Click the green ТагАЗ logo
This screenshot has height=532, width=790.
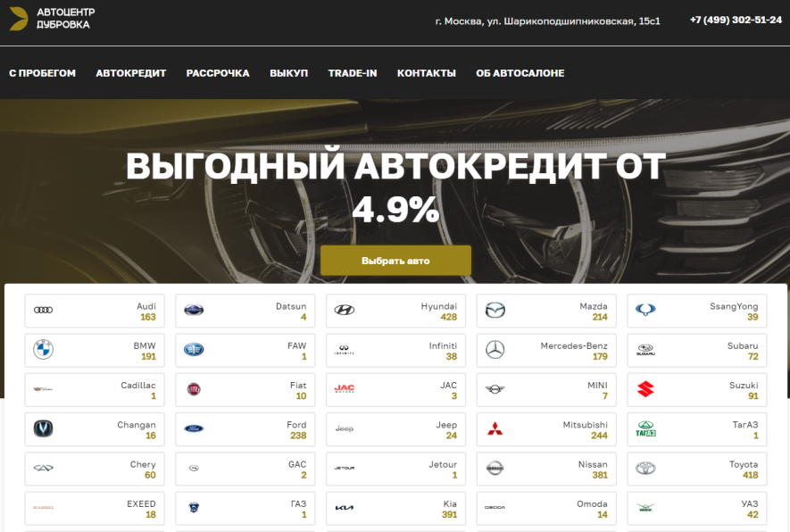click(645, 428)
